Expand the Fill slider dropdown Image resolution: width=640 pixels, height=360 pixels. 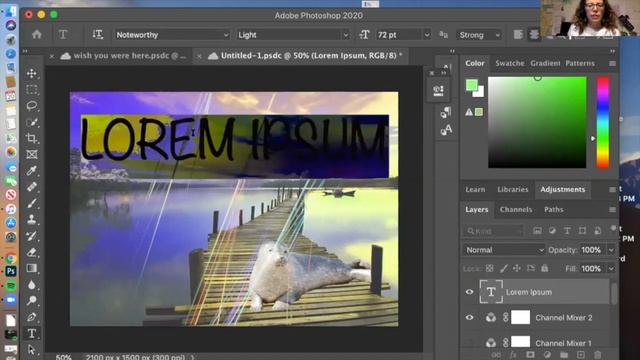[x=611, y=269]
